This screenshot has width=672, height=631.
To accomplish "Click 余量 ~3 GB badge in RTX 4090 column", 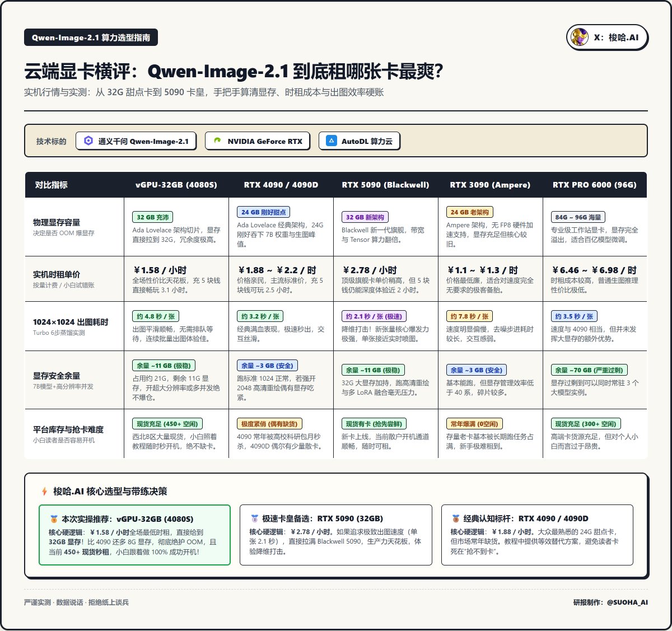I will point(267,366).
